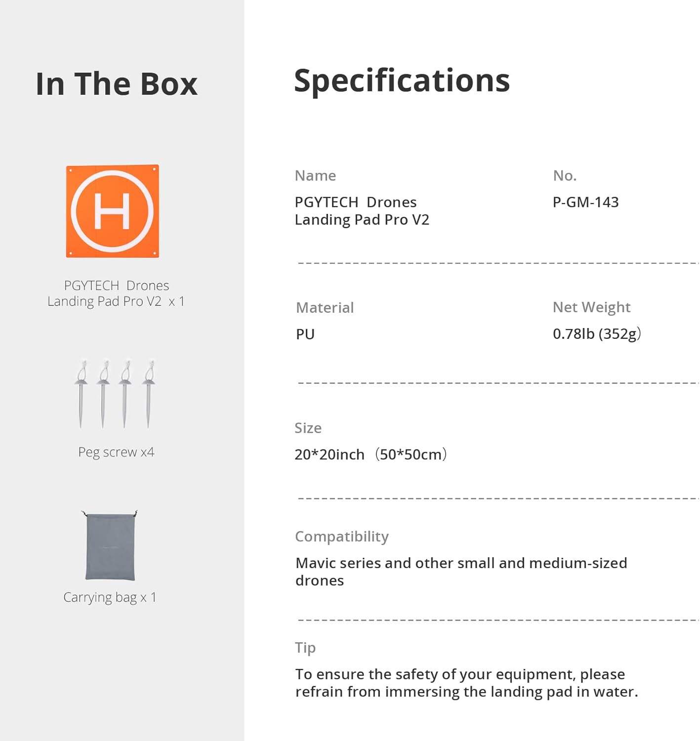Click the 'In The Box' heading

click(x=117, y=83)
